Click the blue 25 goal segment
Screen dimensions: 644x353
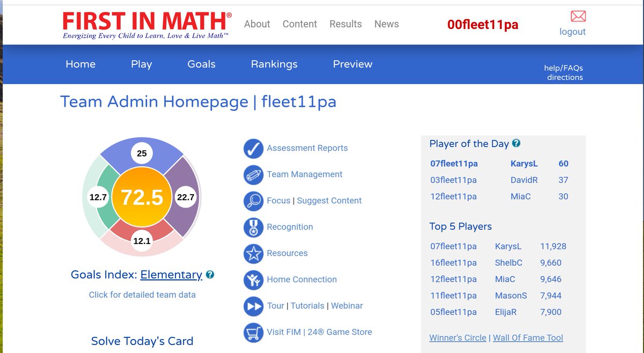142,154
